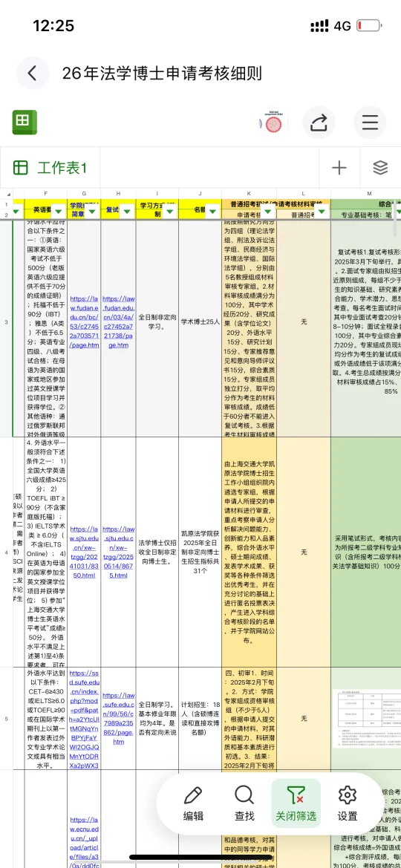Add a new sheet with plus icon
This screenshot has width=401, height=868.
point(339,168)
